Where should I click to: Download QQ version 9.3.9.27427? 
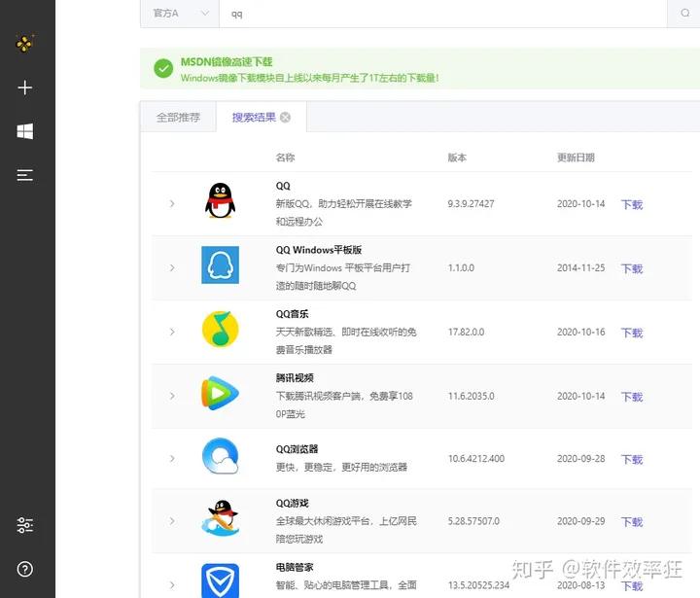pyautogui.click(x=632, y=204)
